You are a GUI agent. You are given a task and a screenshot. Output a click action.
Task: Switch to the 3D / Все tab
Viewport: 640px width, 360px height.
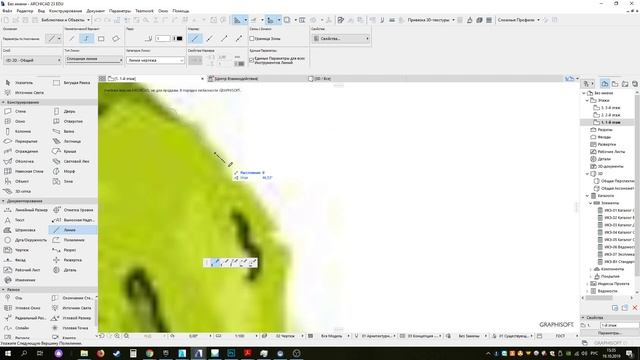(320, 79)
